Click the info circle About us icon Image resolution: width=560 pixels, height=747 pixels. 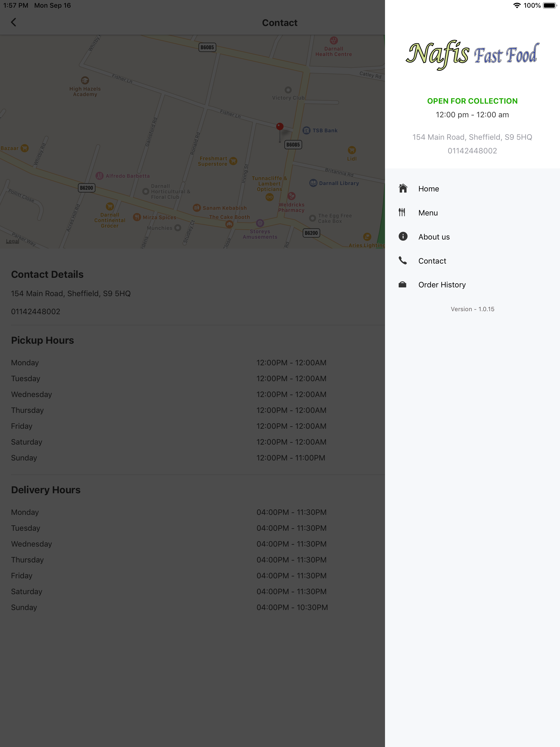[402, 237]
